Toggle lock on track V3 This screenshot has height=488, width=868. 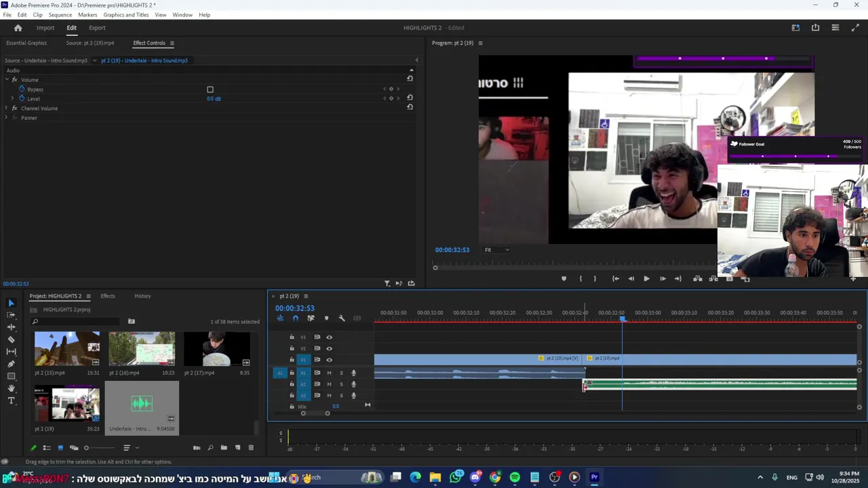click(292, 337)
